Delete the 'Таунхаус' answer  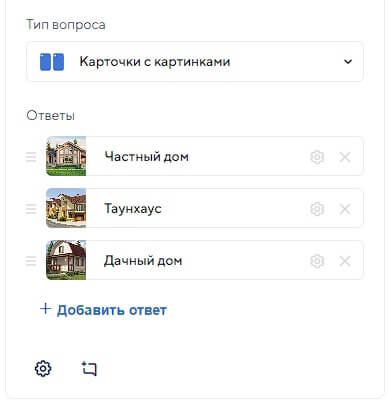pos(345,209)
